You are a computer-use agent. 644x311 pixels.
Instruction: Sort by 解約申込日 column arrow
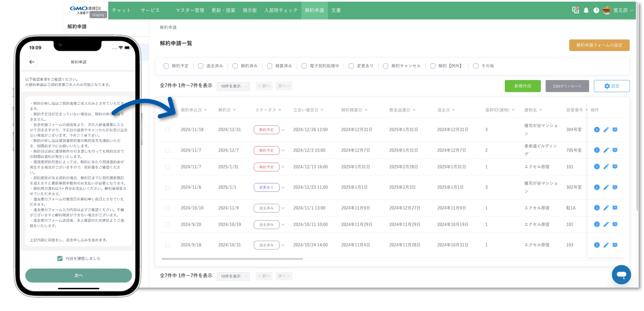[205, 110]
